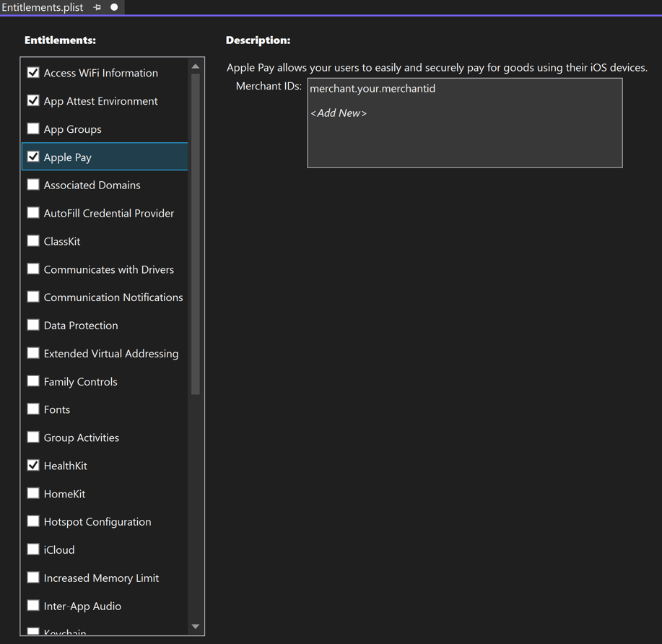The image size is (662, 644).
Task: Select the merchant.your.merchantid entry
Action: [x=373, y=89]
